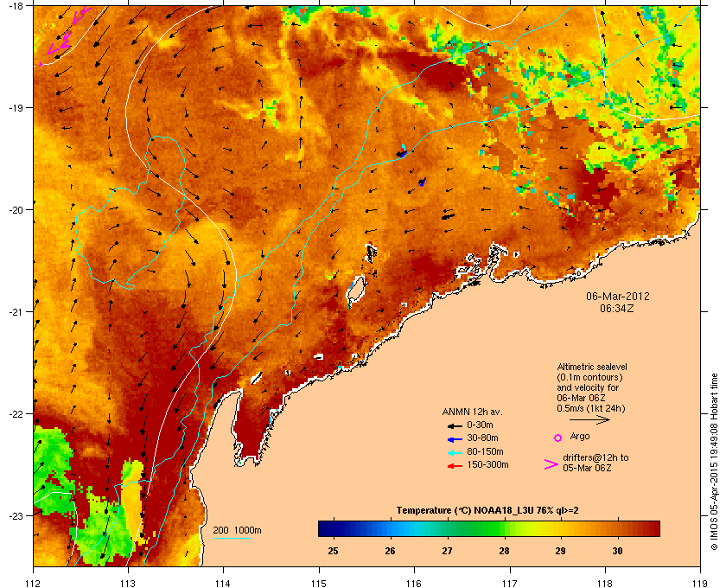Viewport: 726px width, 588px height.
Task: Click the black 0-30m legend arrow
Action: point(455,425)
